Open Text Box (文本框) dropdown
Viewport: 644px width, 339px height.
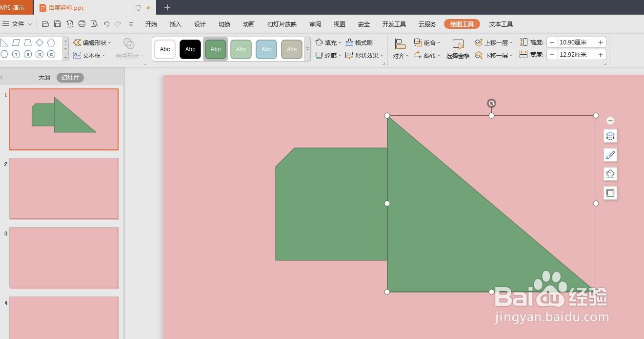tap(89, 55)
